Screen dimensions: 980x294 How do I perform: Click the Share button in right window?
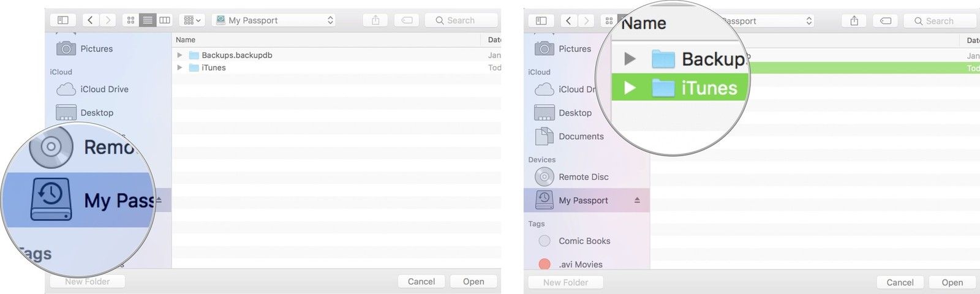pyautogui.click(x=854, y=21)
